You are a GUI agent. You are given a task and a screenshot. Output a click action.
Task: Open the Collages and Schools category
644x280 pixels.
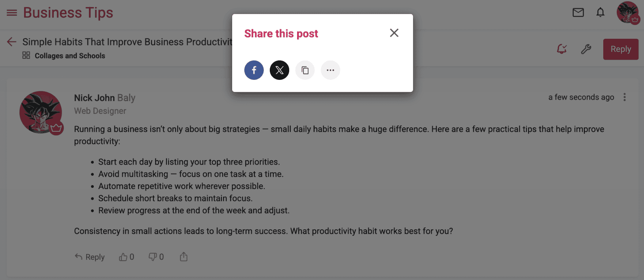(70, 56)
